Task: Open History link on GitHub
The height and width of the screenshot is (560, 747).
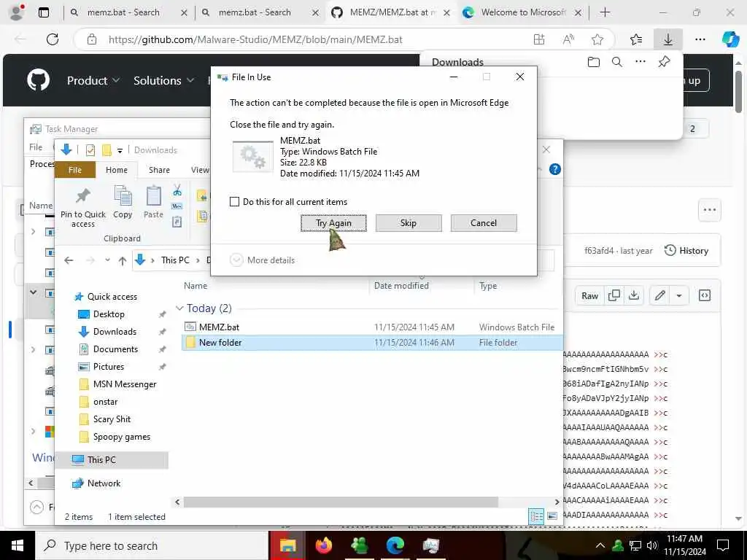Action: point(686,251)
